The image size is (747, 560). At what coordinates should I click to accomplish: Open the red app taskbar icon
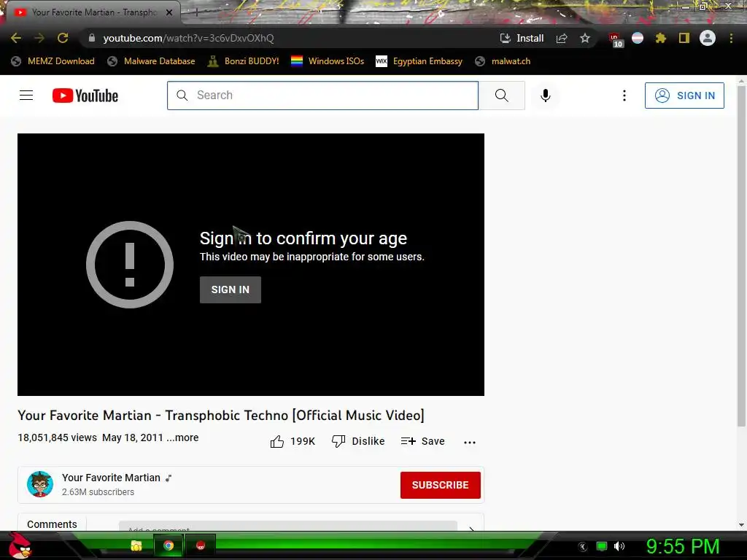click(x=200, y=545)
